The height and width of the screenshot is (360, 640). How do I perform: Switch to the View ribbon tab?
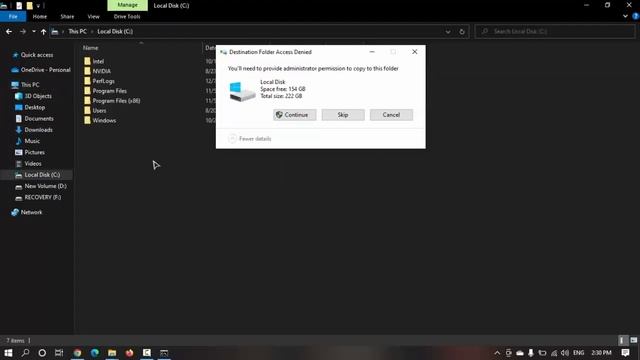(93, 16)
